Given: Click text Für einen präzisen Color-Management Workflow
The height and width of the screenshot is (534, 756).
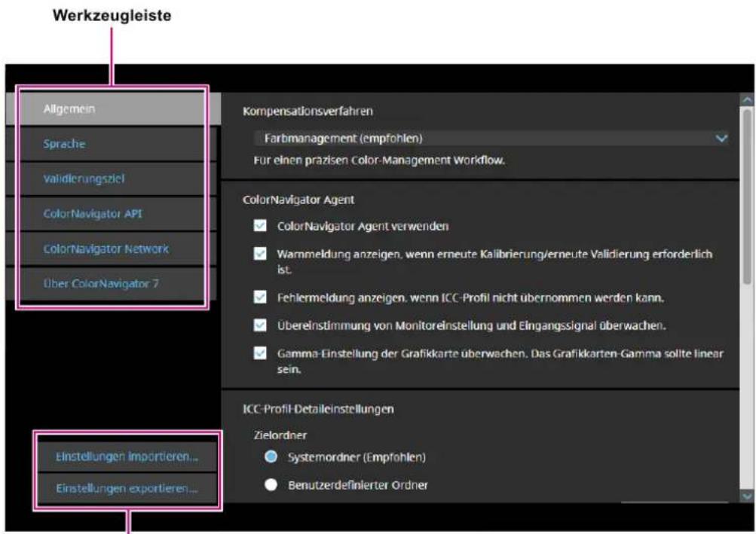Looking at the screenshot, I should point(379,160).
